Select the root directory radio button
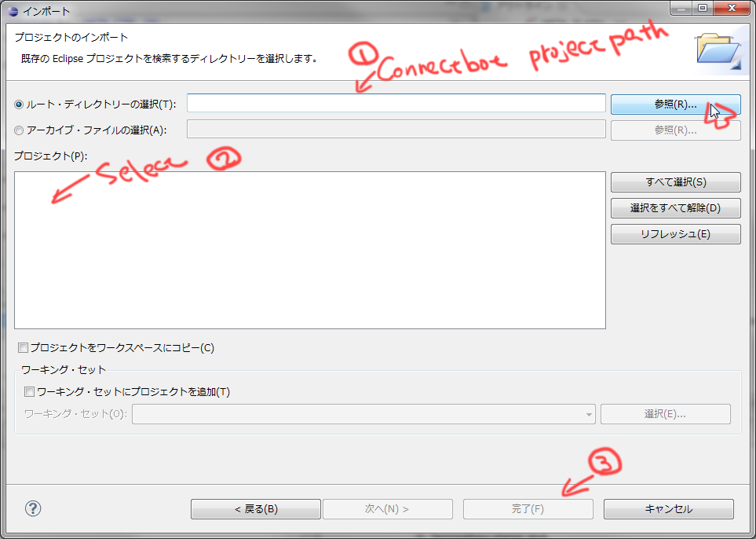Viewport: 756px width, 539px height. tap(19, 104)
